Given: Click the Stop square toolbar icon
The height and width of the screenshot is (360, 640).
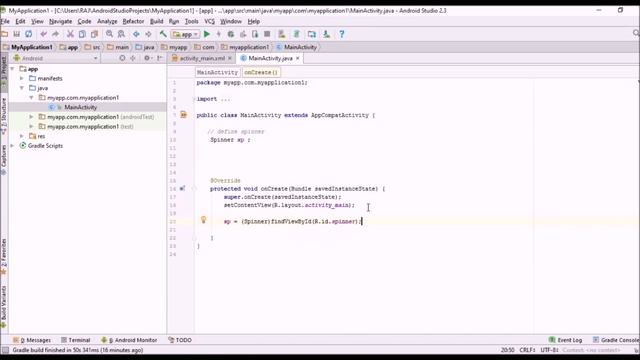Looking at the screenshot, I should pyautogui.click(x=267, y=34).
